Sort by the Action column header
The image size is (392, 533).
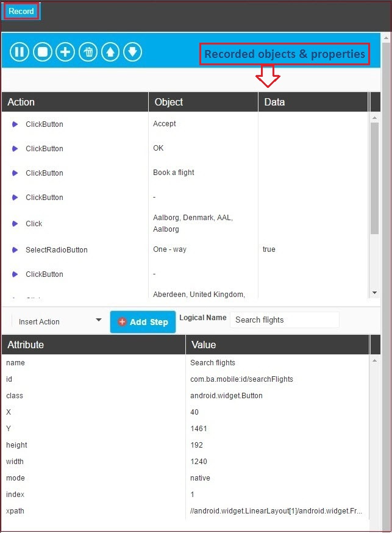[75, 102]
